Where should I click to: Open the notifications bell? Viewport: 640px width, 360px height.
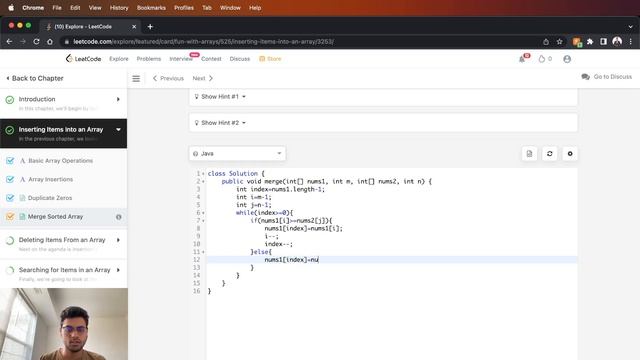(522, 59)
